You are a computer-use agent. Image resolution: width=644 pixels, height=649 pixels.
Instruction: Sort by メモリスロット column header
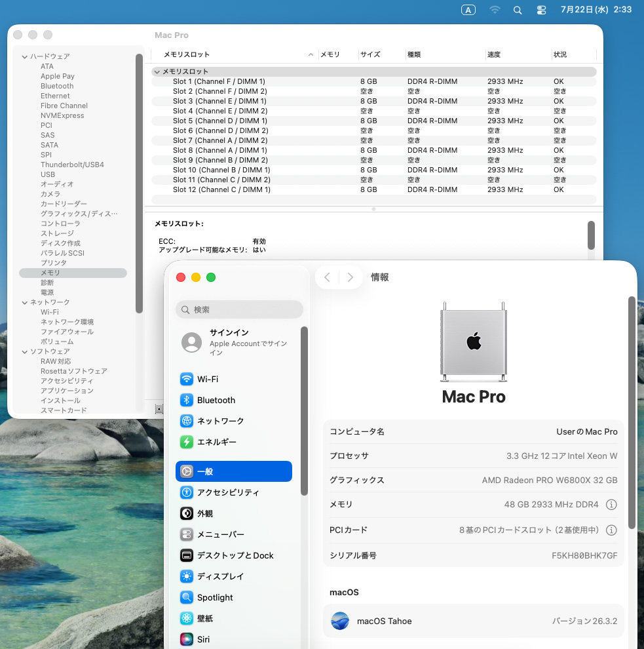[x=235, y=54]
